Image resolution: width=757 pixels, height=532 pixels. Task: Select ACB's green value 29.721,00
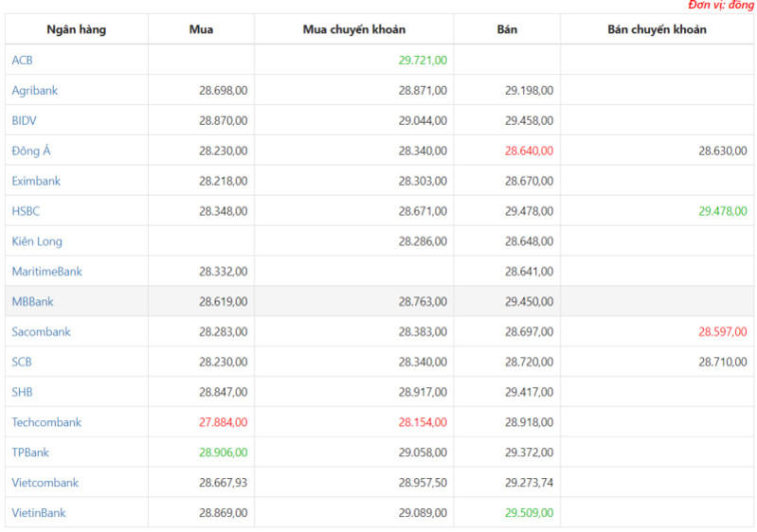coord(423,61)
